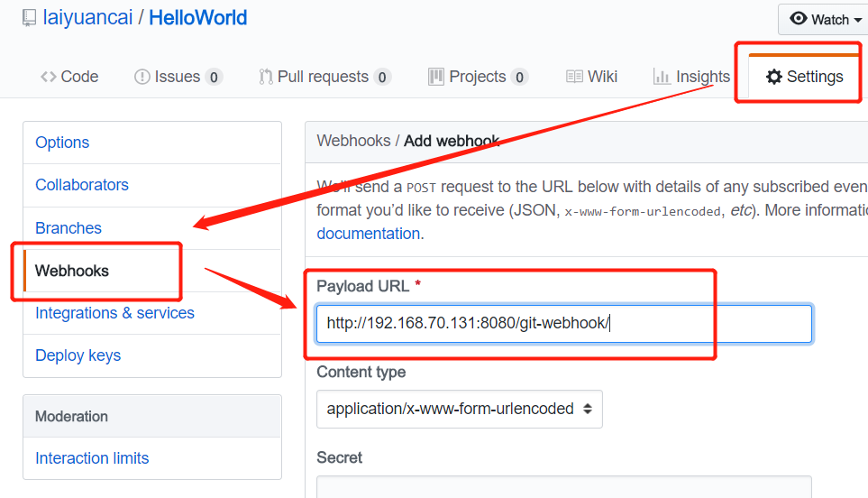Go to the HelloWorld repository link

(198, 18)
